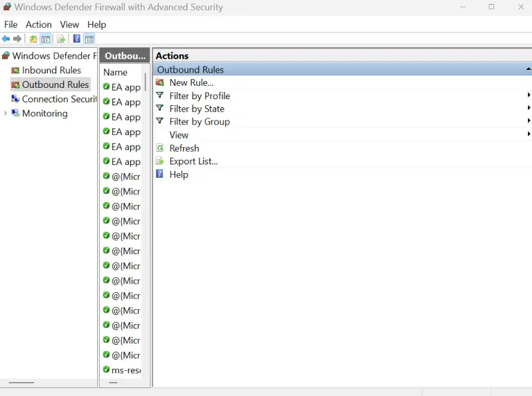
Task: Click the Filter by Group action
Action: pos(199,121)
